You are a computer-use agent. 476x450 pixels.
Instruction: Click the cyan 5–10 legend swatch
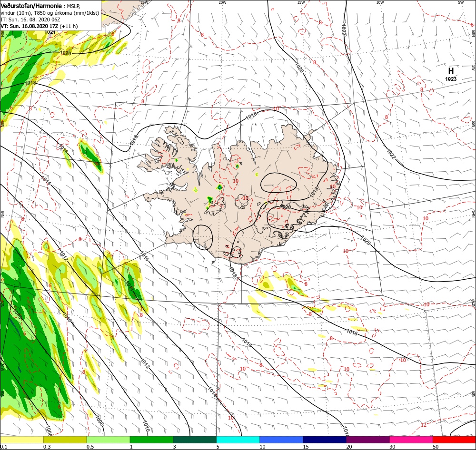(238, 440)
